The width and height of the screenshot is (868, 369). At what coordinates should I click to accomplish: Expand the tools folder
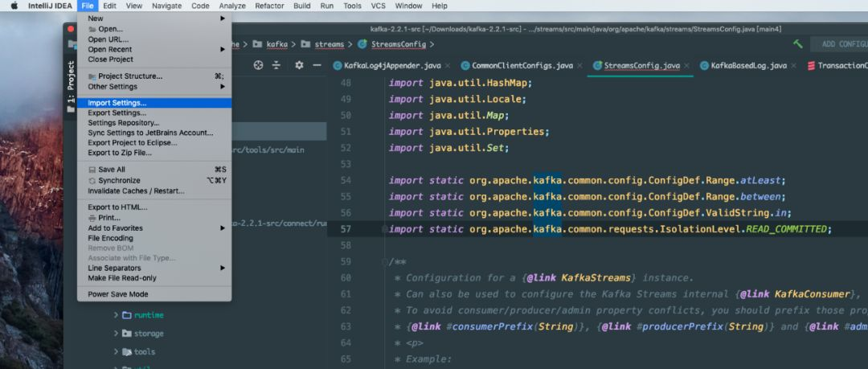[x=117, y=352]
